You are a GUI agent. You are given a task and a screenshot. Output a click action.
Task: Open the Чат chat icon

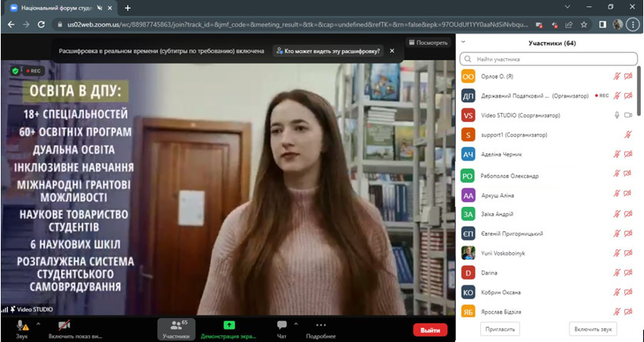[281, 325]
